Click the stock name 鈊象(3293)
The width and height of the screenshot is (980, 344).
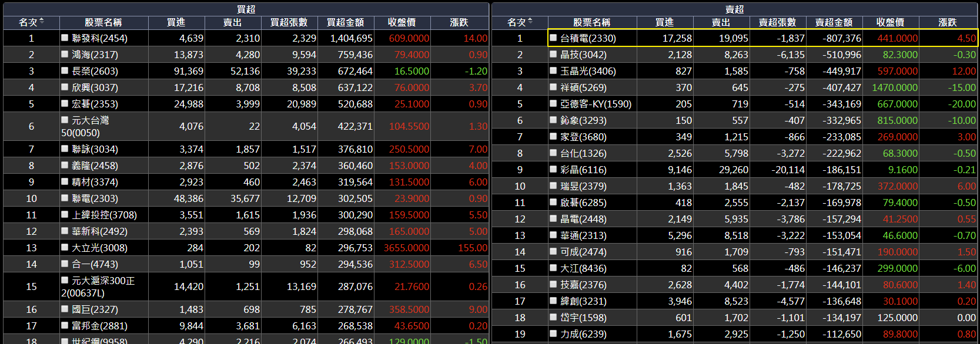pyautogui.click(x=583, y=120)
